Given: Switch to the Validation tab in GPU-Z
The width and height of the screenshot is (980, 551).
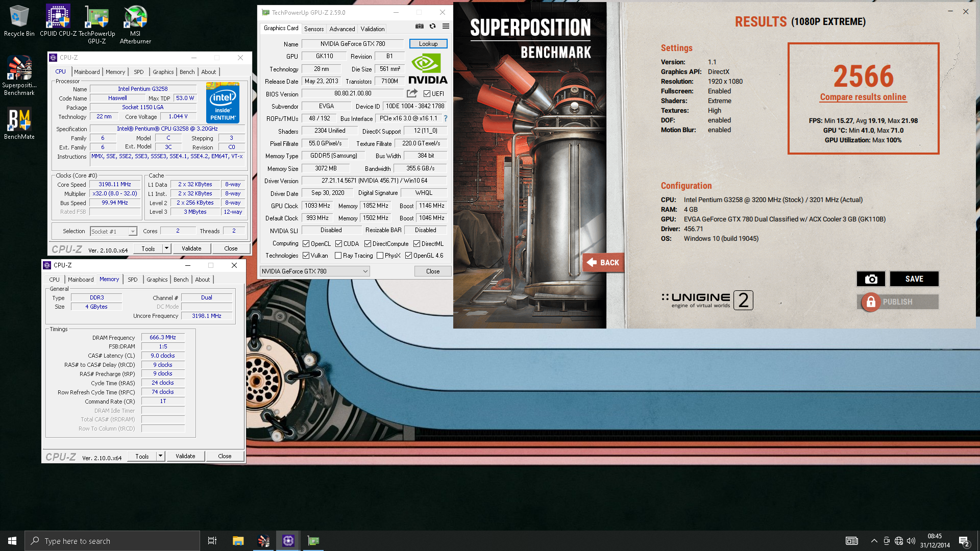Looking at the screenshot, I should 373,29.
